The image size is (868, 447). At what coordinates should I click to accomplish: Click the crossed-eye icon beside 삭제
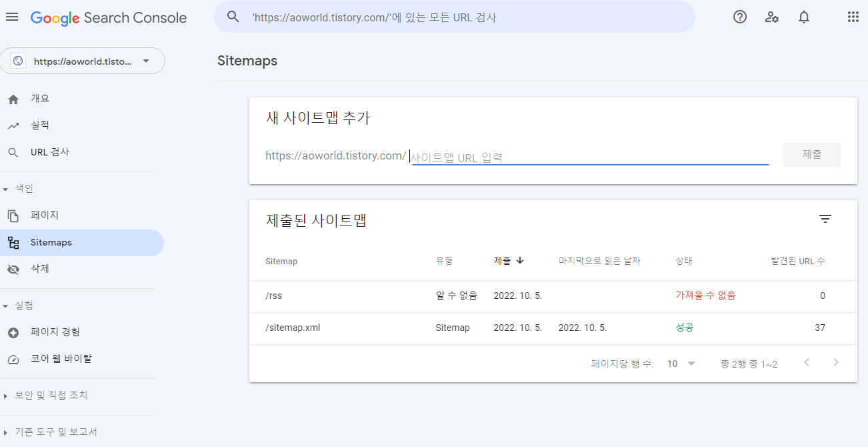point(13,270)
